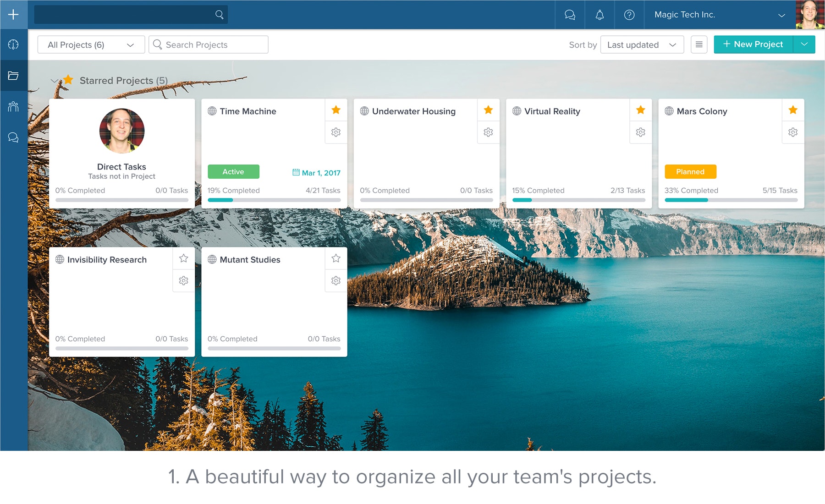Unstar the Mars Colony project
The height and width of the screenshot is (504, 825).
[x=793, y=110]
